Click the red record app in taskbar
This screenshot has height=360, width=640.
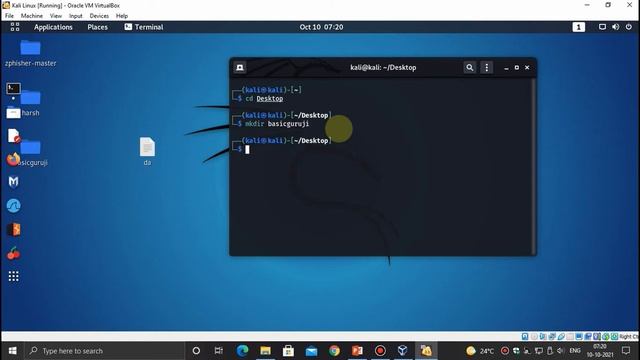coord(380,351)
